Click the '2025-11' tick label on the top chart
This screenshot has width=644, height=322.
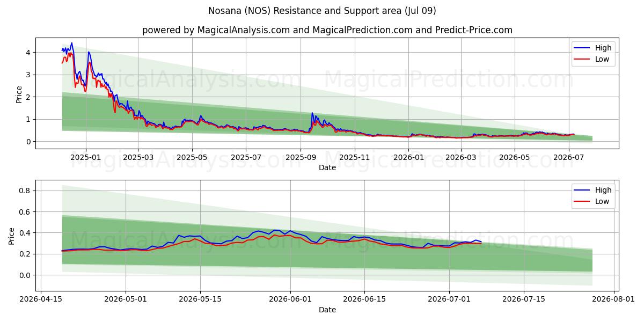(355, 157)
